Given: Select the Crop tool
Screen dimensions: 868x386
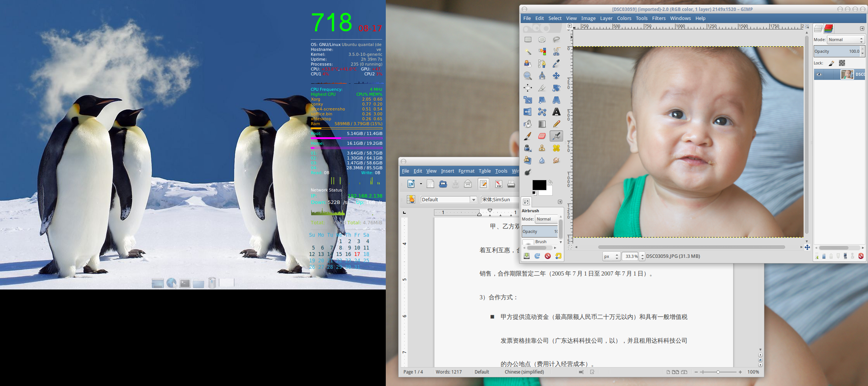Looking at the screenshot, I should (542, 88).
